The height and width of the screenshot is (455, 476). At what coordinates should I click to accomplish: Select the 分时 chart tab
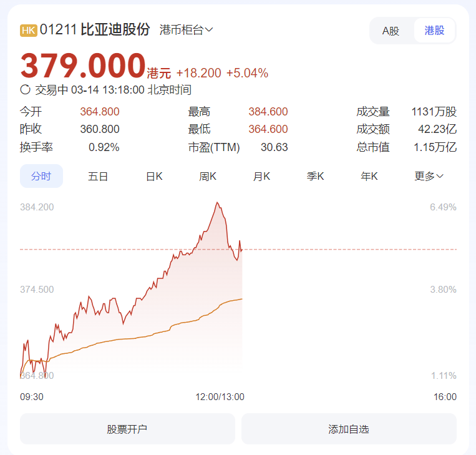click(41, 176)
